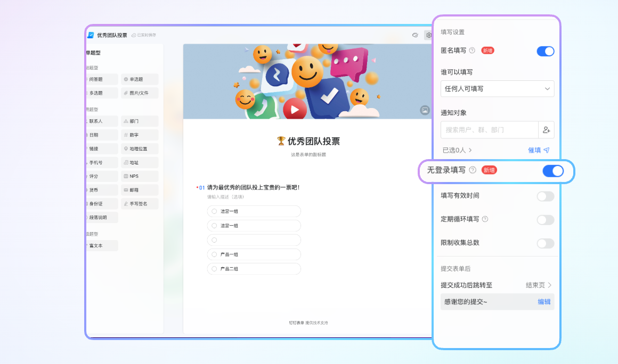
Task: Click the add user icon beside search field
Action: coord(546,130)
